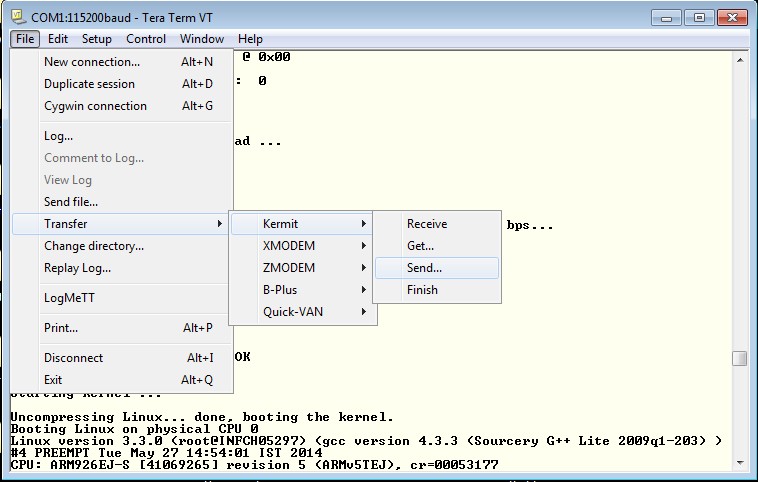This screenshot has height=482, width=758.
Task: Click the Tera Term title bar icon
Action: (18, 17)
